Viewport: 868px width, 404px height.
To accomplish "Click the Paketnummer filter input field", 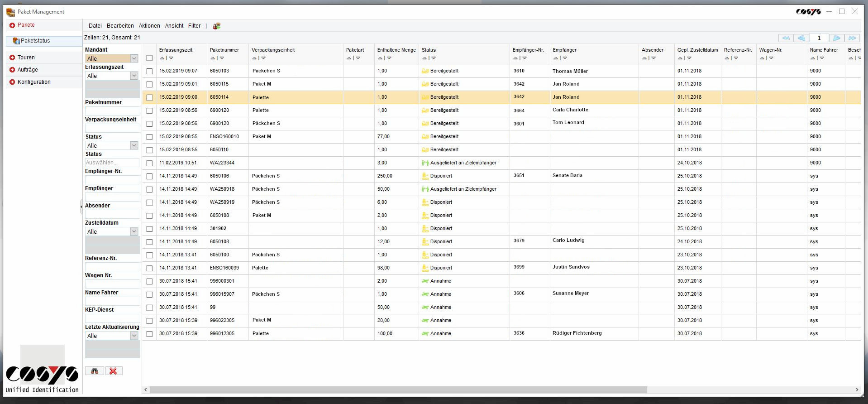I will 112,111.
